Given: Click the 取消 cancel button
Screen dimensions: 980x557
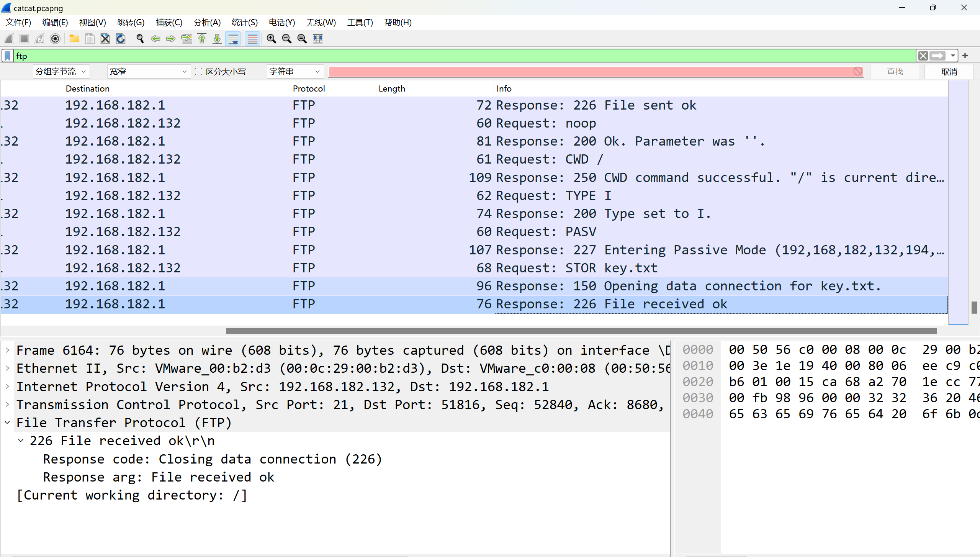Looking at the screenshot, I should coord(949,72).
